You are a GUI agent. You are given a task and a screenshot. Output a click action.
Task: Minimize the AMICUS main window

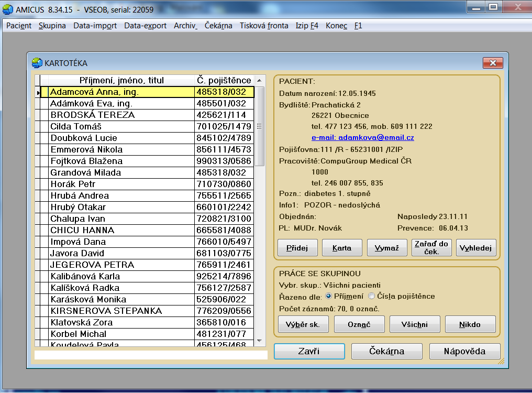(x=476, y=7)
